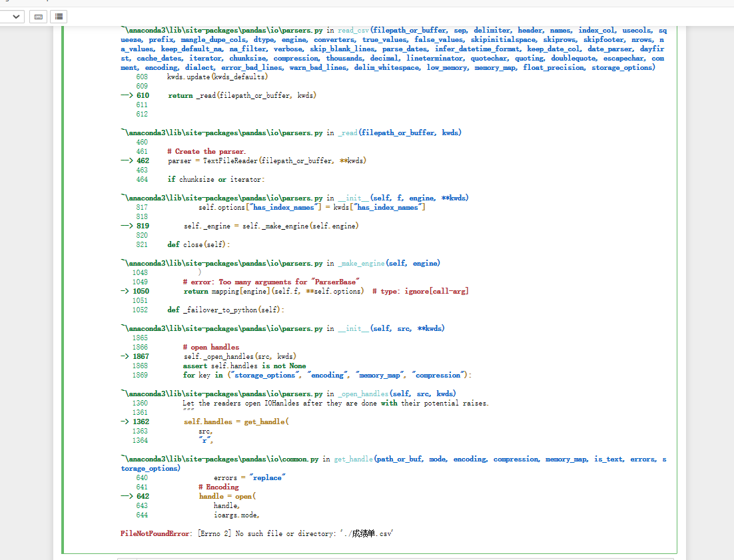Click traceback line number 1362
The height and width of the screenshot is (560, 734).
(x=141, y=421)
